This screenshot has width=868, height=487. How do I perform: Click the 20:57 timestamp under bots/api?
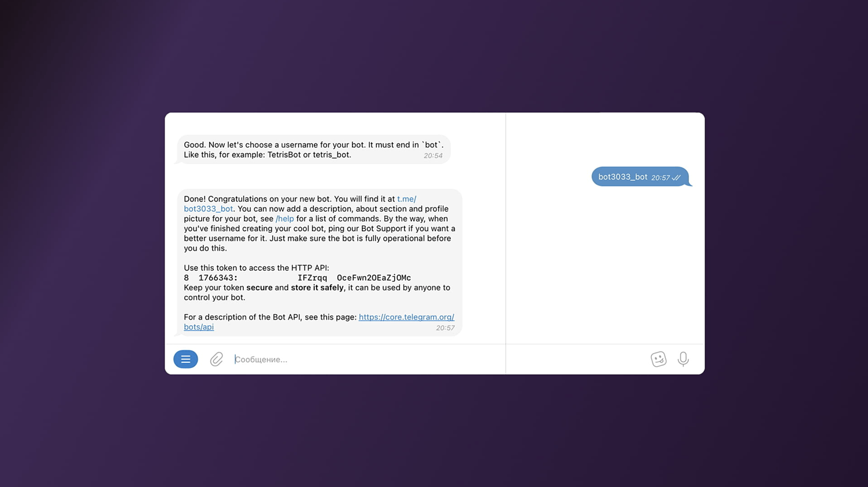[x=445, y=328]
